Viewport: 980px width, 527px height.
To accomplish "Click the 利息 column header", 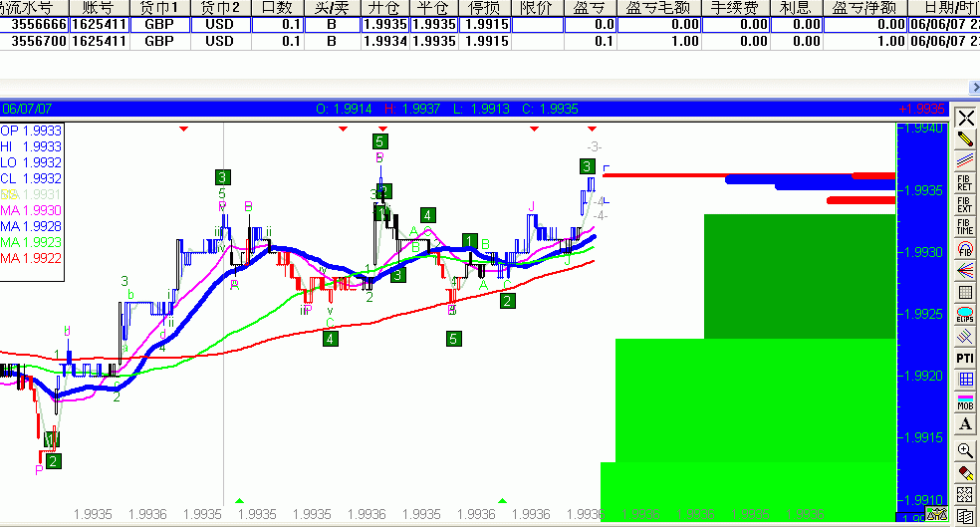I will click(796, 8).
